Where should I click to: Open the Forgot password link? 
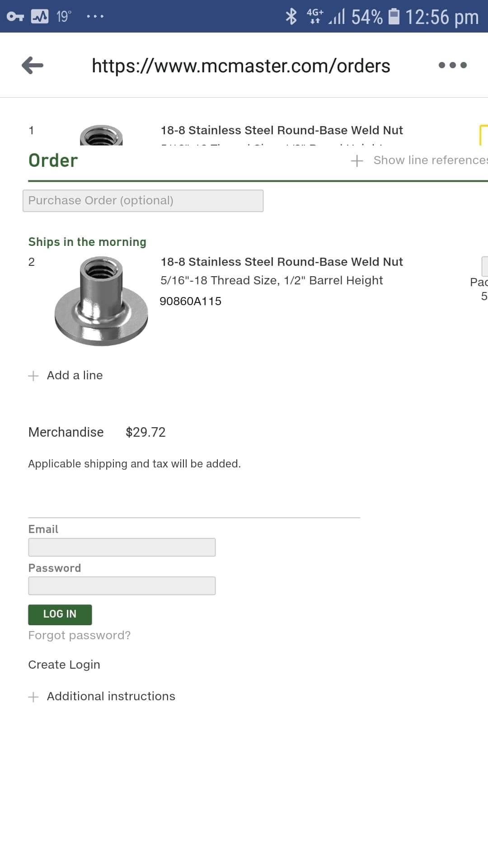click(79, 636)
